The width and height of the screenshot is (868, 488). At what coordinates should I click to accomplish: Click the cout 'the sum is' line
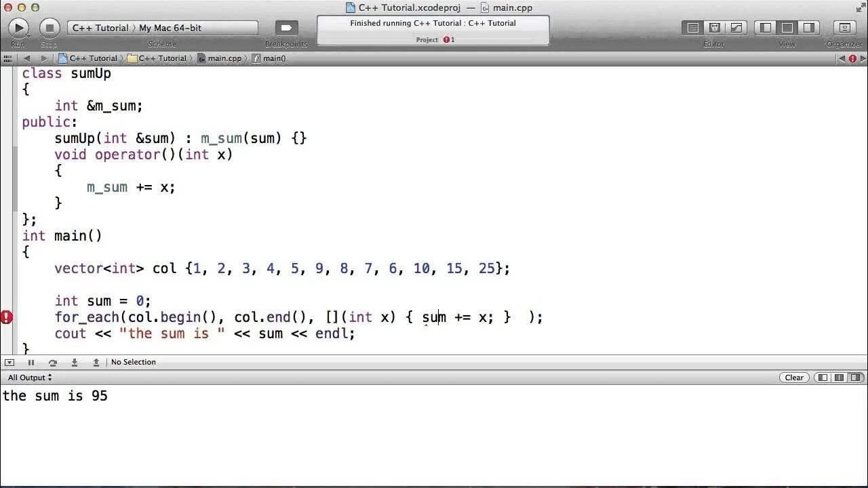(x=205, y=333)
